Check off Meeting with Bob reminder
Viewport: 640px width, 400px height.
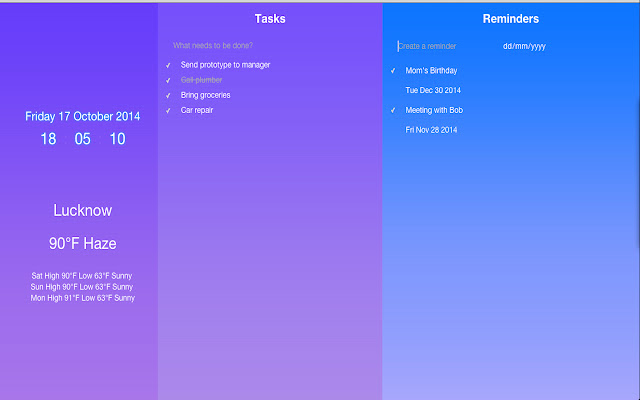point(393,110)
